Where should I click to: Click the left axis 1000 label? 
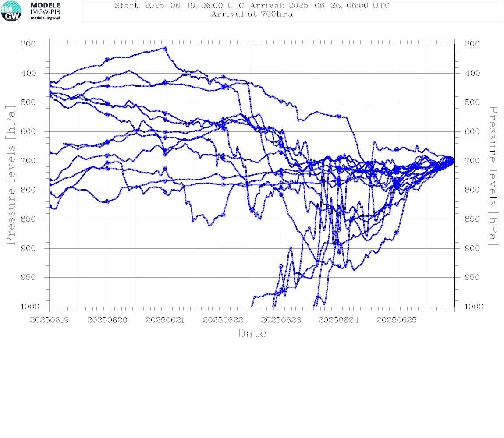(x=30, y=307)
